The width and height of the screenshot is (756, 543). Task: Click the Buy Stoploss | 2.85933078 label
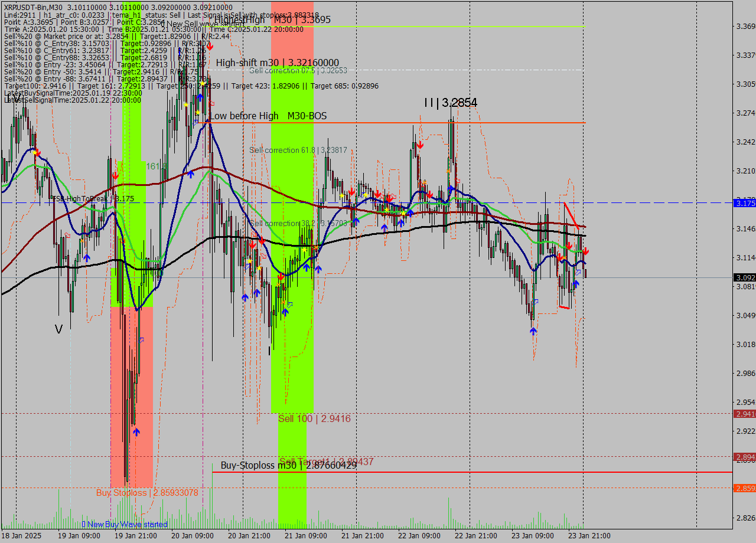pos(147,493)
